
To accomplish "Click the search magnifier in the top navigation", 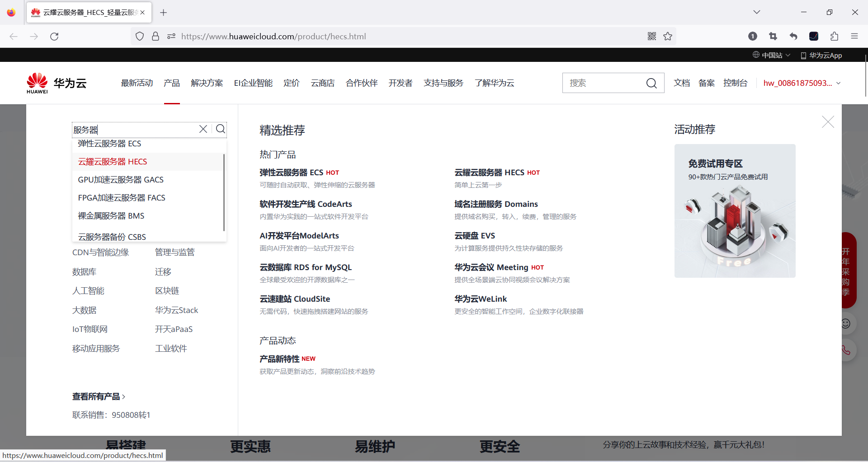I will (651, 83).
